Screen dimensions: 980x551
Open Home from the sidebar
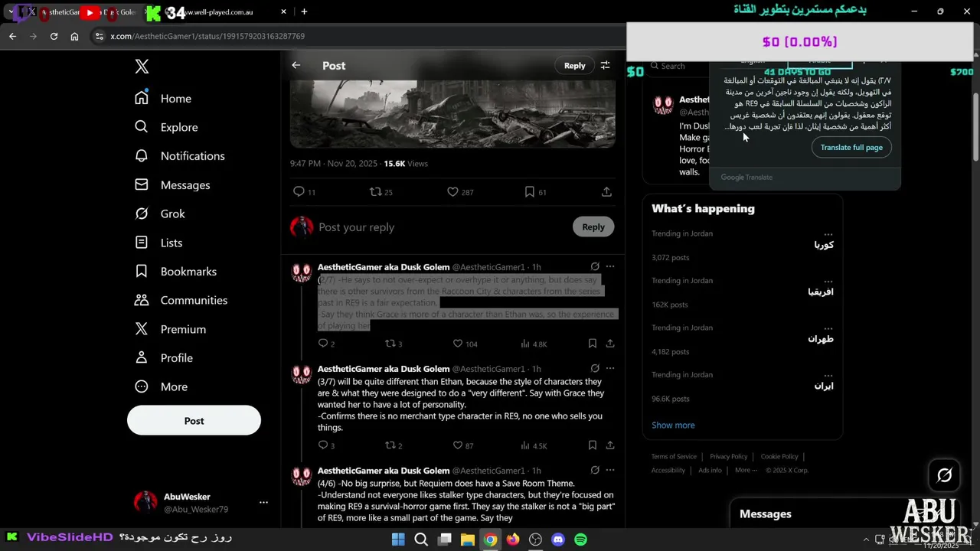tap(163, 98)
